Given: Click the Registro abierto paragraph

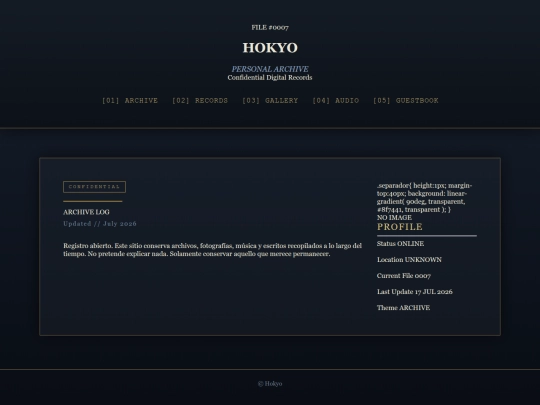Looking at the screenshot, I should tap(212, 250).
